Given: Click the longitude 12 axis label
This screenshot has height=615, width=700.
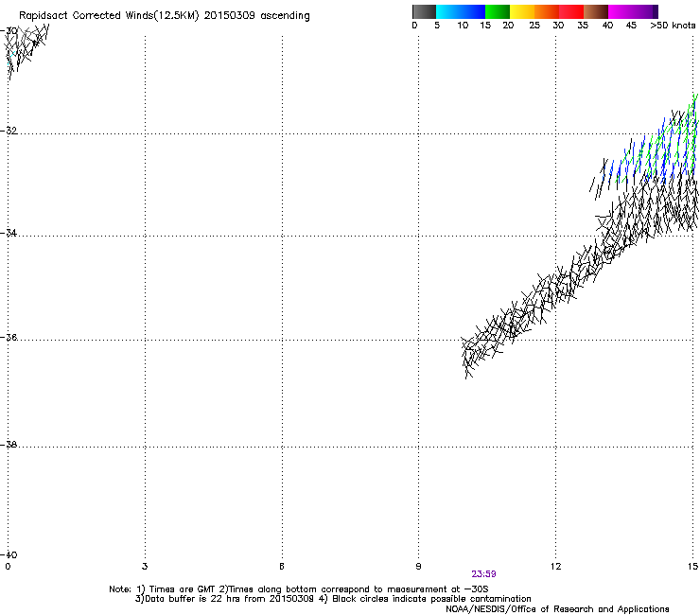Looking at the screenshot, I should [555, 567].
